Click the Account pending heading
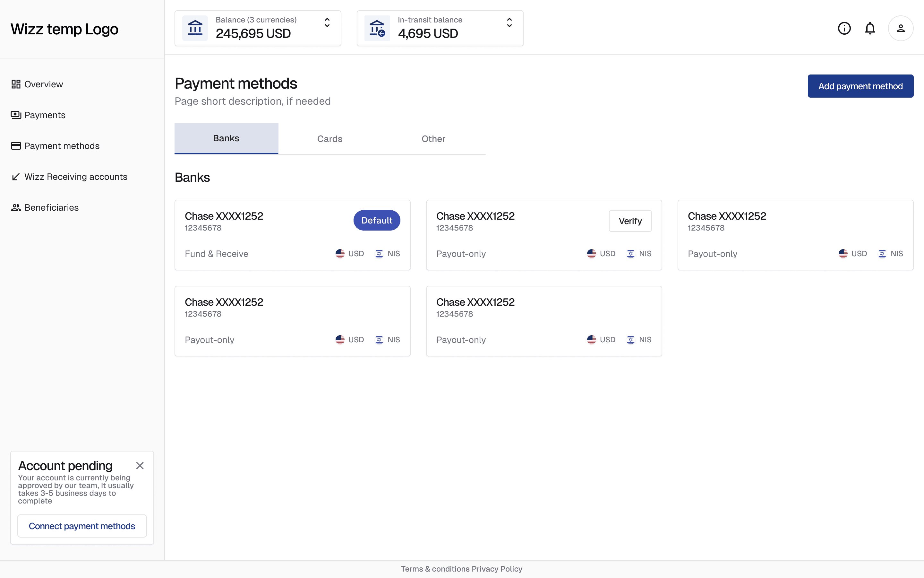This screenshot has height=578, width=924. click(65, 466)
